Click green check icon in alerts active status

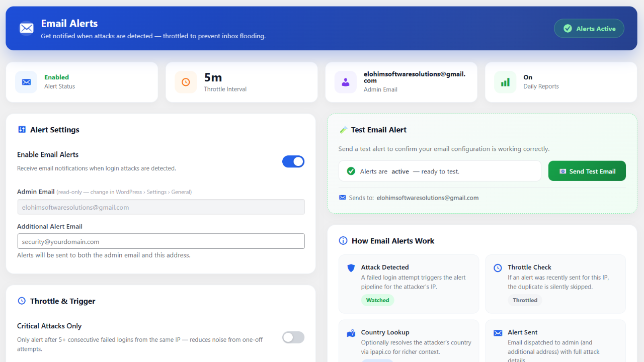[x=351, y=171]
